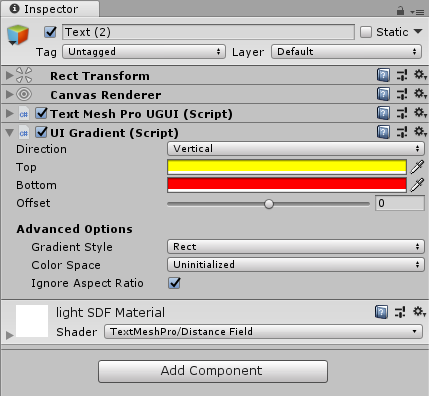Open the Gradient Style dropdown
This screenshot has width=429, height=396.
(296, 247)
